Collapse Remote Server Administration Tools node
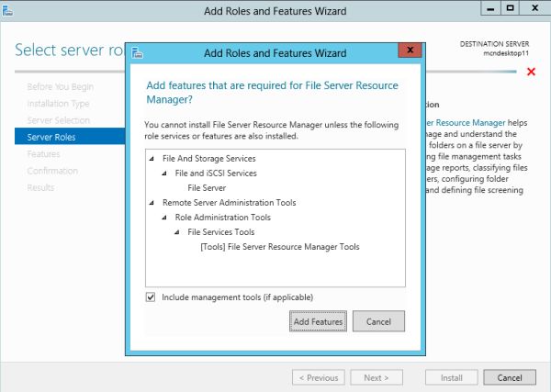The width and height of the screenshot is (551, 392). [152, 203]
